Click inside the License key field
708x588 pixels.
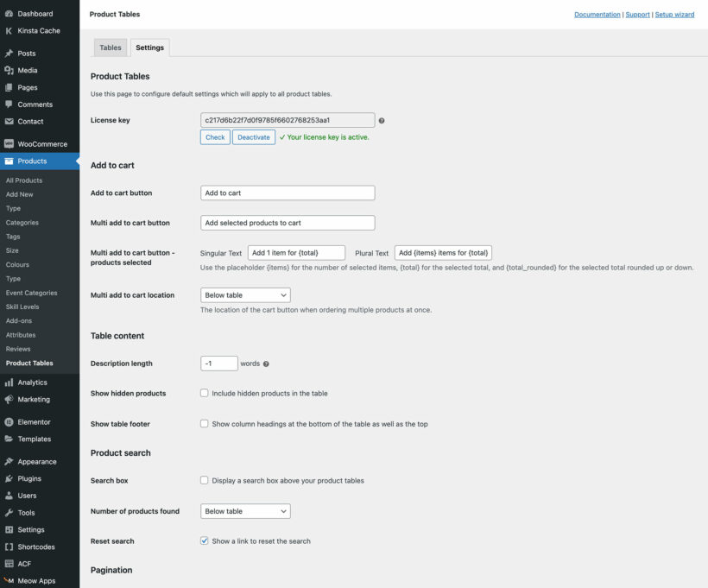coord(287,119)
